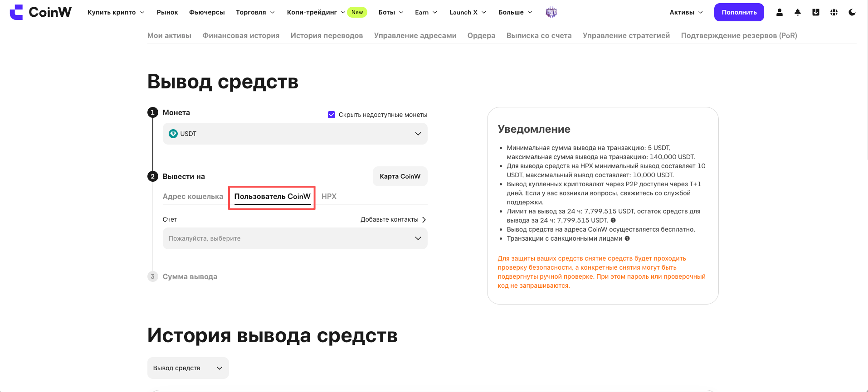Click the app download icon
This screenshot has height=392, width=868.
pyautogui.click(x=815, y=12)
